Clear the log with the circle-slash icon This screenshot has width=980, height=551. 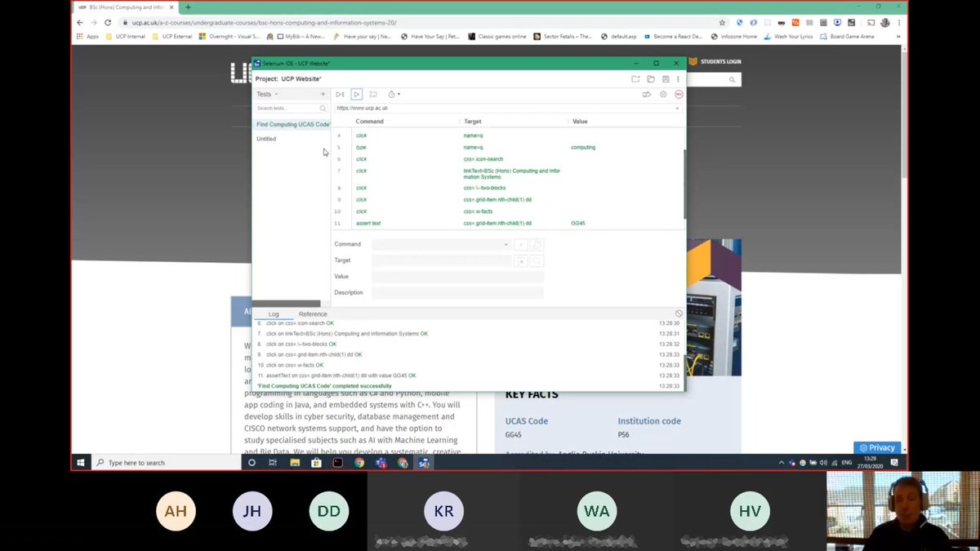(679, 313)
